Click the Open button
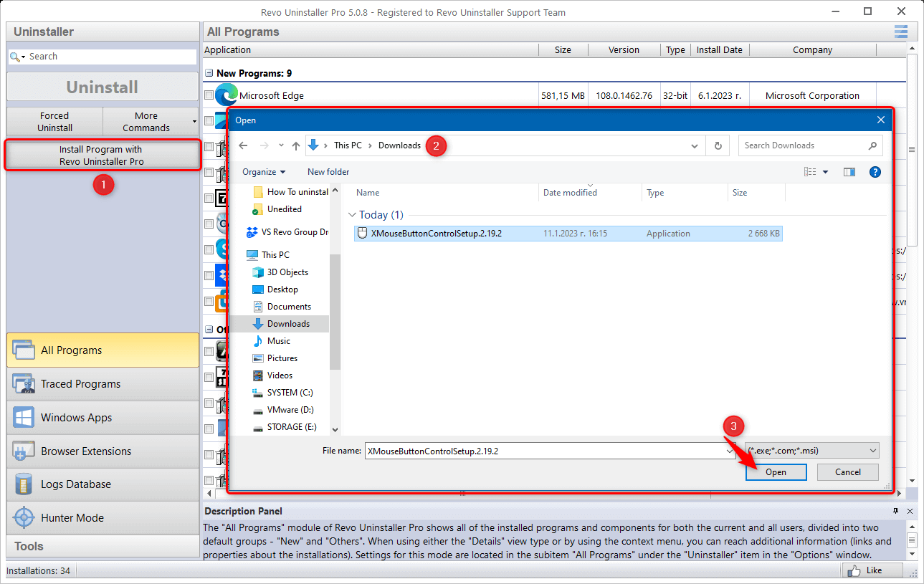 click(776, 472)
